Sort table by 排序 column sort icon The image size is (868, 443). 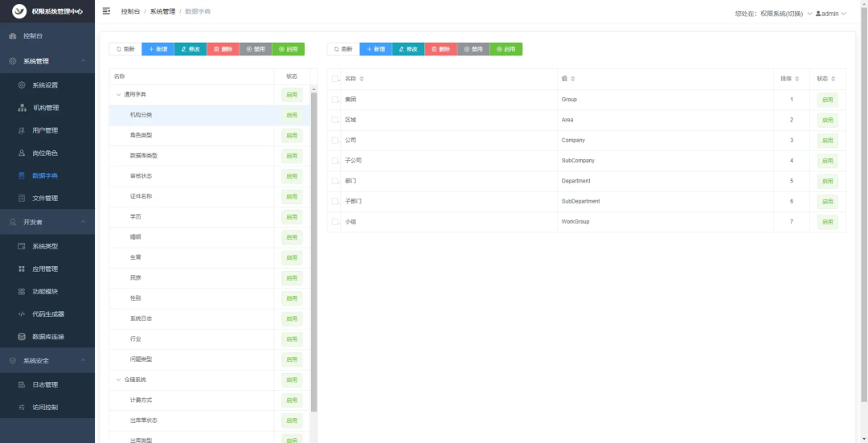point(797,79)
